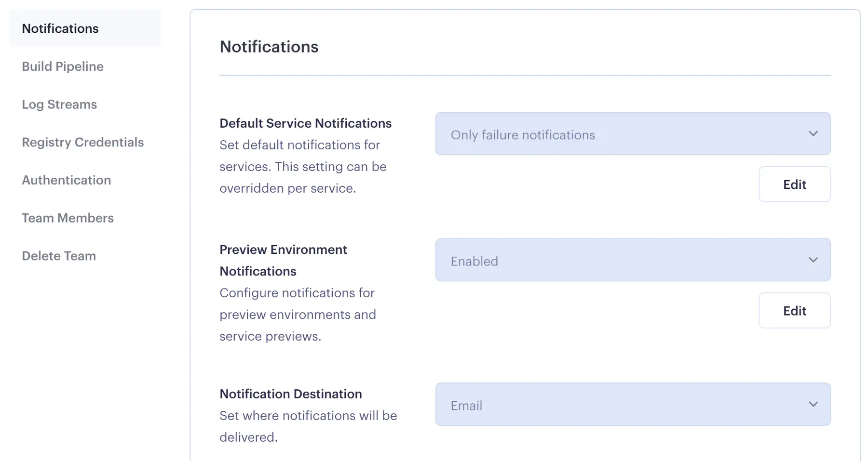The image size is (868, 461).
Task: Select Build Pipeline in the sidebar
Action: [x=63, y=66]
